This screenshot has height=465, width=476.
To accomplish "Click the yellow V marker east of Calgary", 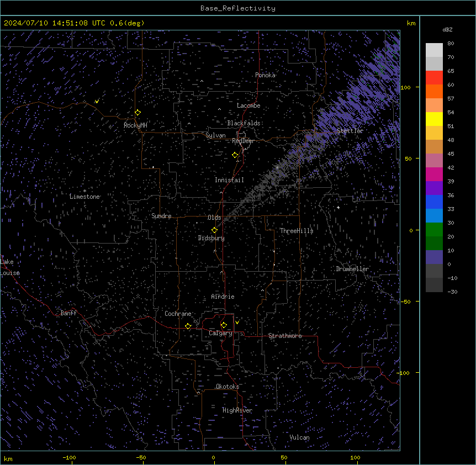I will [237, 323].
